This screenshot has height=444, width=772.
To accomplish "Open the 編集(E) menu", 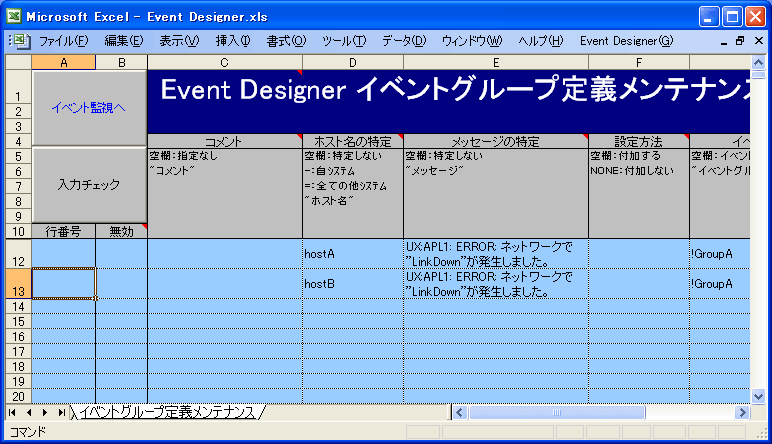I will click(124, 41).
